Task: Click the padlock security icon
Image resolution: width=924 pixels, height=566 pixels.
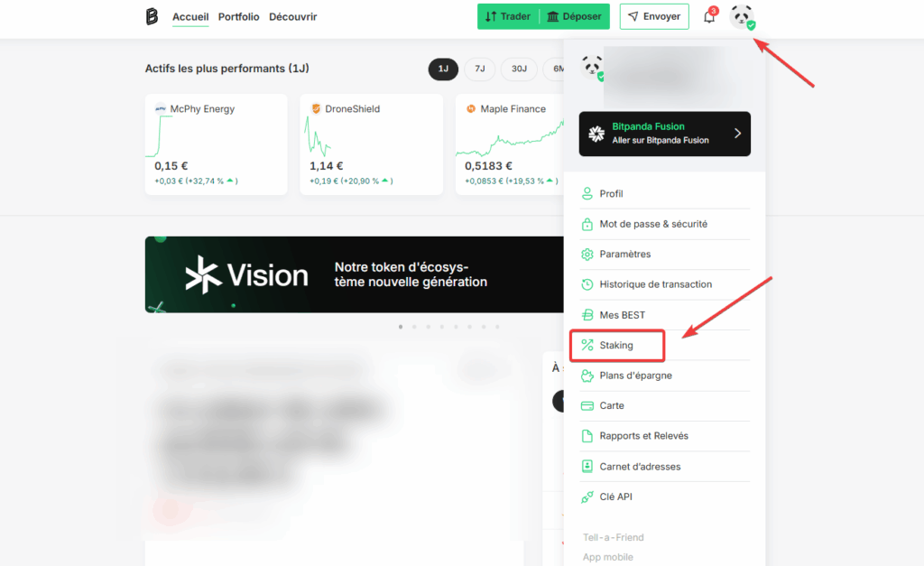Action: tap(587, 224)
